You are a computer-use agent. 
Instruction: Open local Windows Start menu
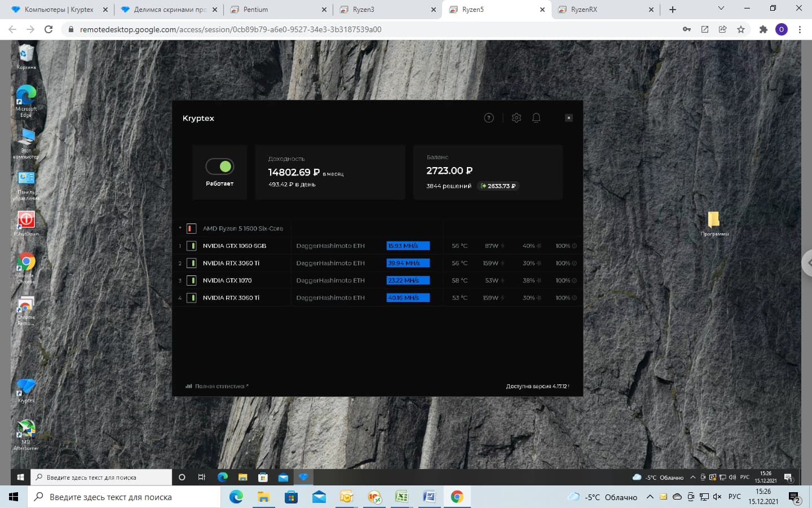pos(14,497)
